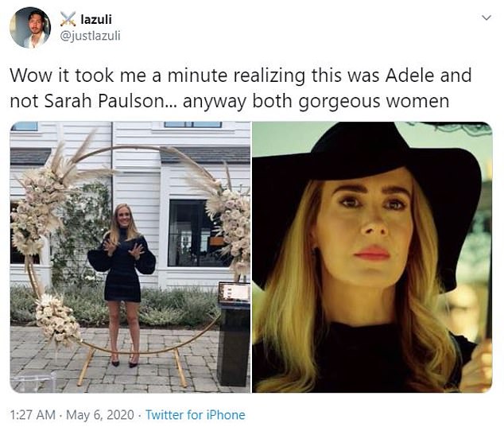Open right photo of woman in black hat
The height and width of the screenshot is (427, 504).
(372, 257)
